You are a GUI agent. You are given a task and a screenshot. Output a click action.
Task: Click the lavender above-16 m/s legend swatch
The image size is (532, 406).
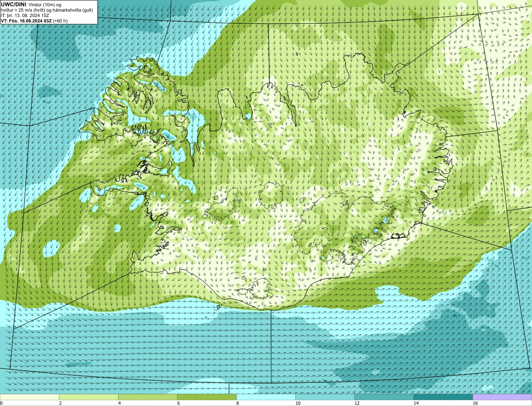[502, 397]
